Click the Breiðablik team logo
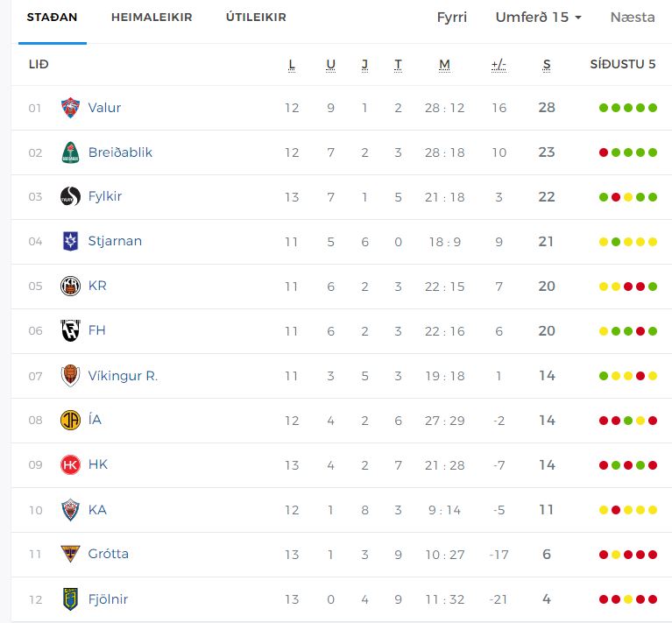 pyautogui.click(x=70, y=152)
